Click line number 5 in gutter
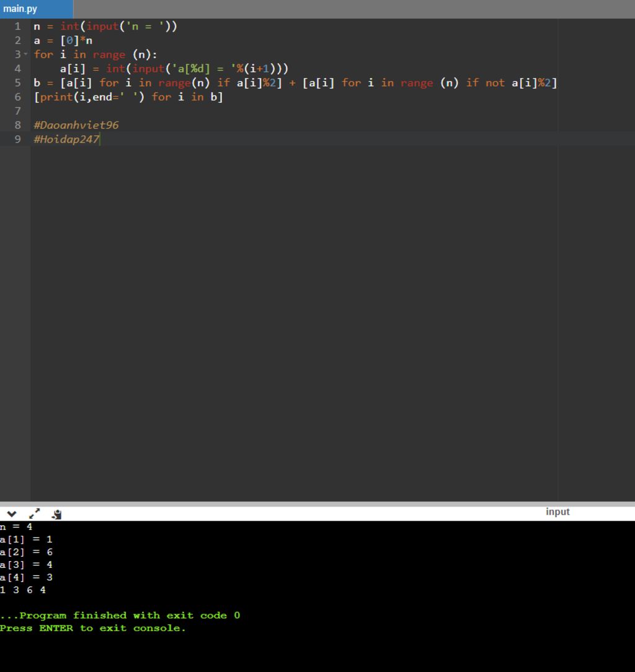This screenshot has width=635, height=672. click(x=17, y=82)
